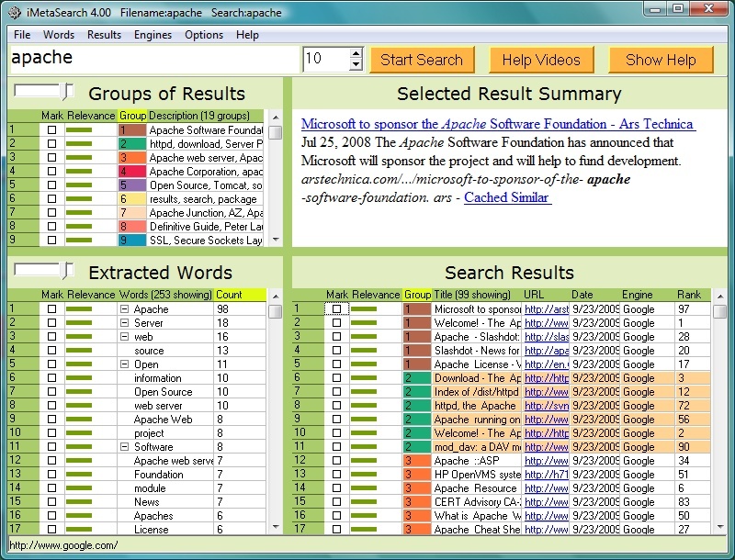Collapse the Software word tree node

(124, 447)
